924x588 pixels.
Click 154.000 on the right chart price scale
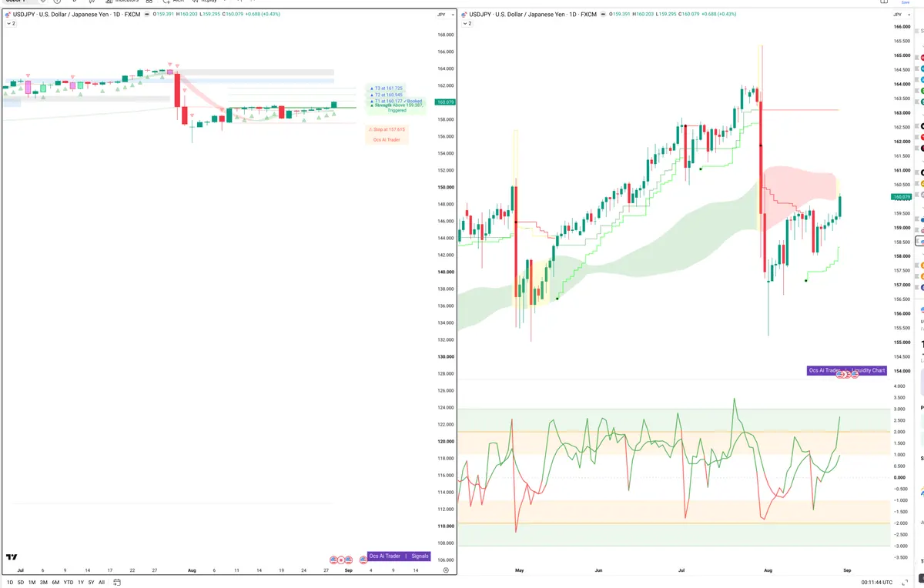click(x=903, y=371)
